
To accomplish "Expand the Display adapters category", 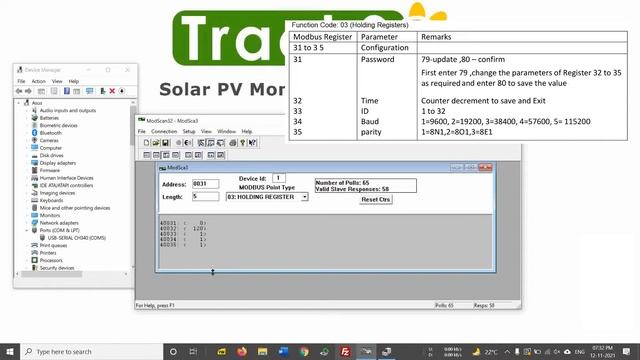I will (x=27, y=163).
